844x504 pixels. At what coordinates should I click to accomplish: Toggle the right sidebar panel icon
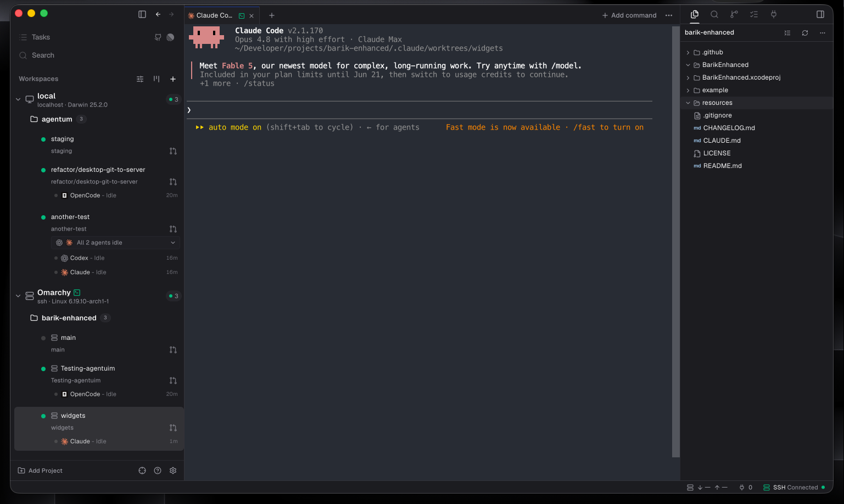[x=820, y=14]
